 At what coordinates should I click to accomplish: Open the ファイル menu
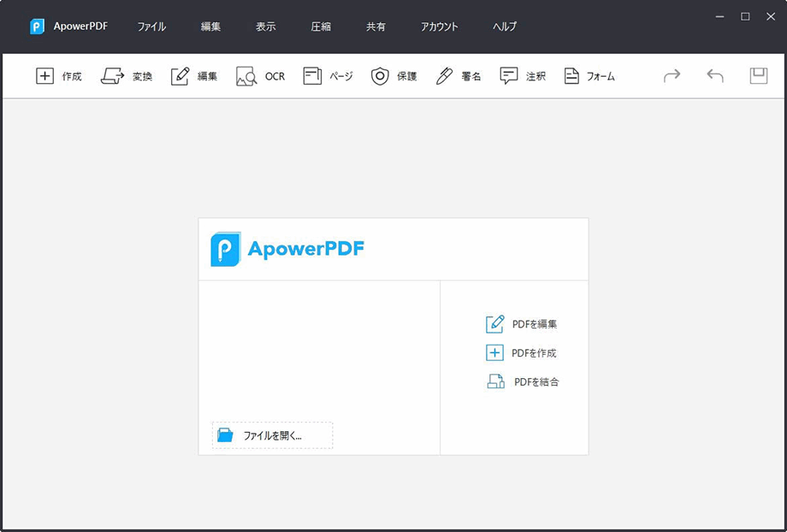tap(151, 27)
